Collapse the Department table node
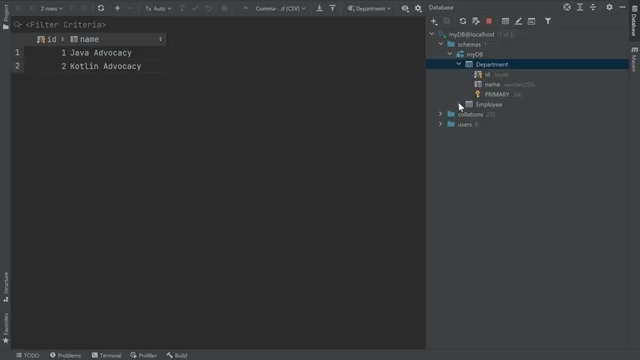This screenshot has width=640, height=360. [459, 64]
